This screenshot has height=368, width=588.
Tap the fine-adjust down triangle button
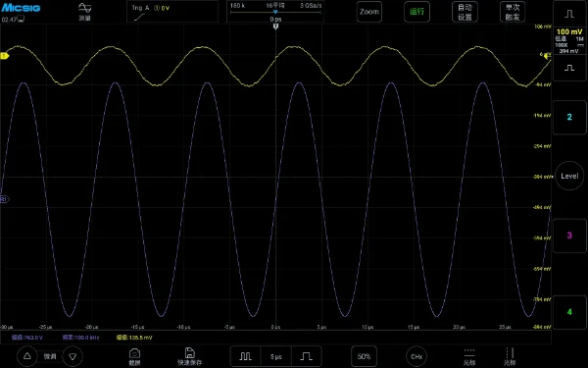coord(73,356)
